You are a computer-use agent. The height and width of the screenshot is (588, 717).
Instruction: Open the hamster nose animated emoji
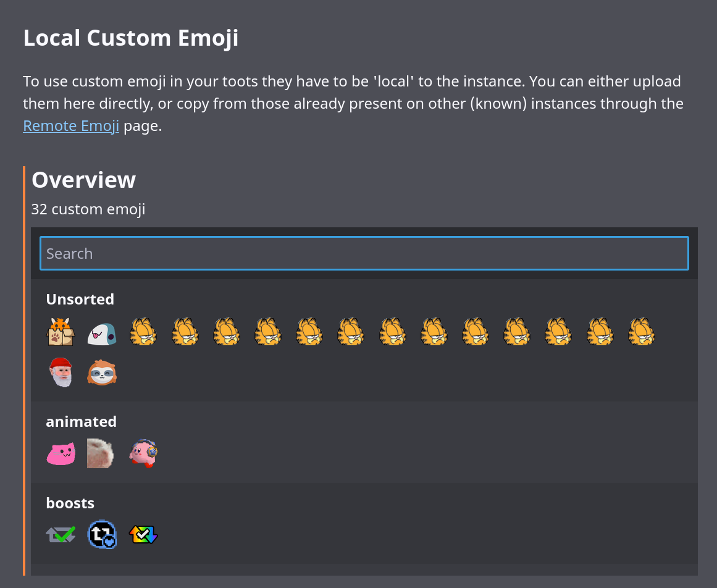pos(101,453)
